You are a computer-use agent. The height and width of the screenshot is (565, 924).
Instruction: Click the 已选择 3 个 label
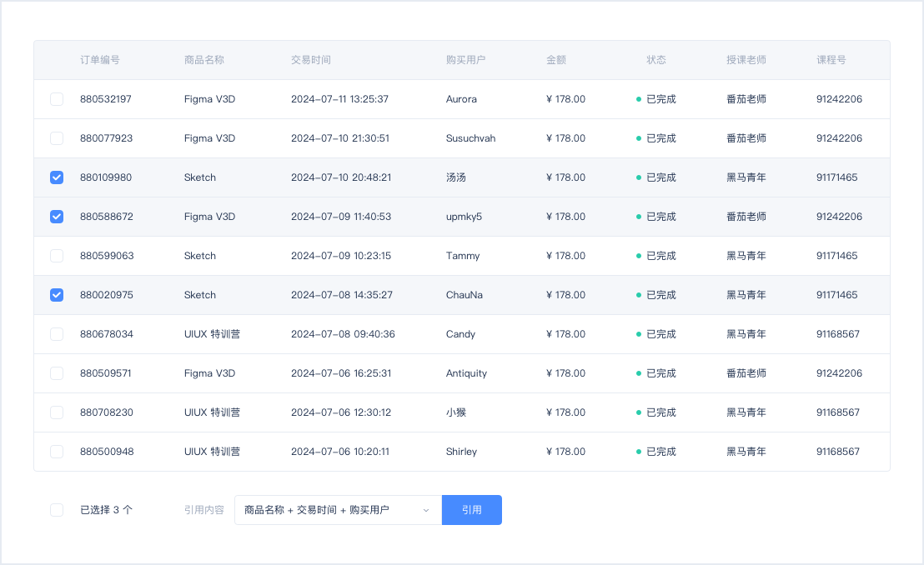click(106, 510)
